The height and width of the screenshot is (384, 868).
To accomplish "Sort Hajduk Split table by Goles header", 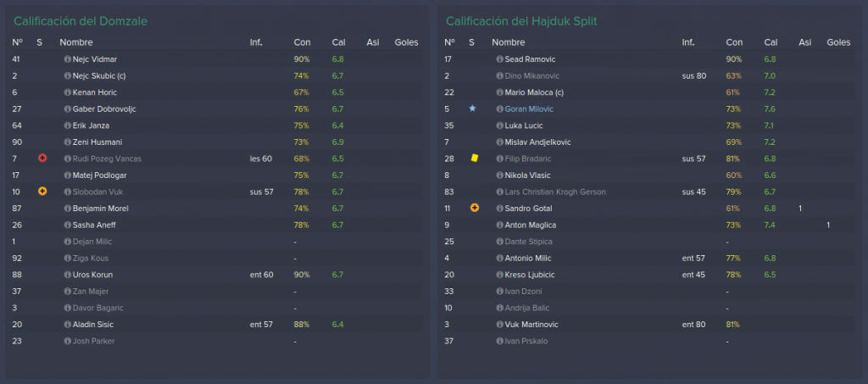I will tap(838, 42).
